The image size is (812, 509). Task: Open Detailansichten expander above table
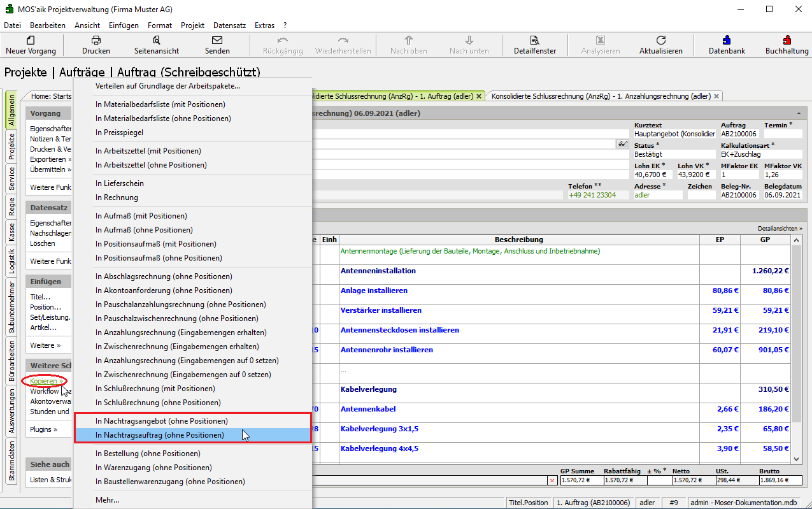tap(780, 228)
